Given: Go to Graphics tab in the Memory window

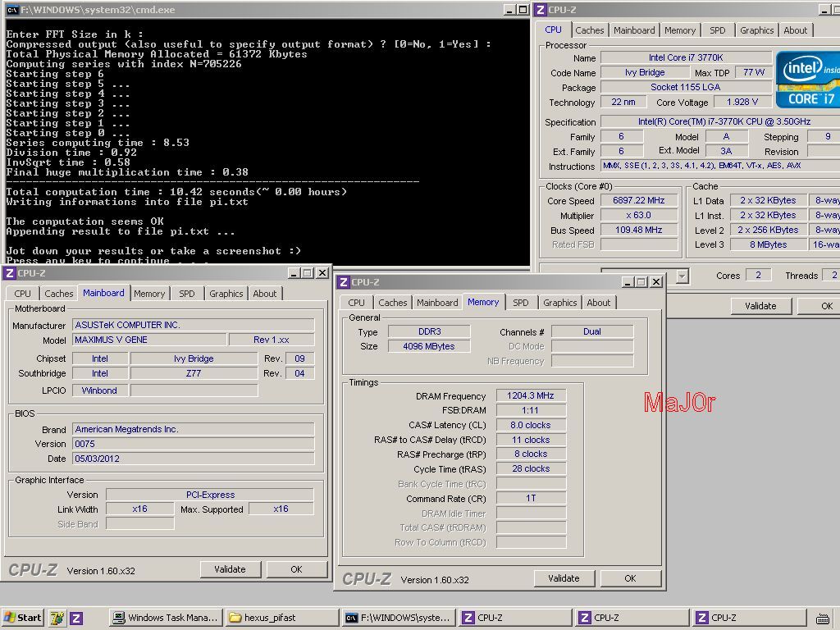Looking at the screenshot, I should point(559,303).
